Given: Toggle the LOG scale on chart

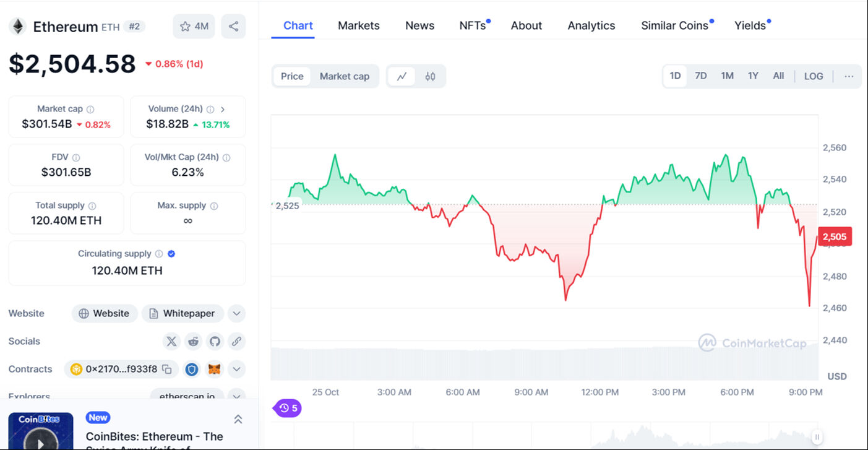Looking at the screenshot, I should click(813, 76).
